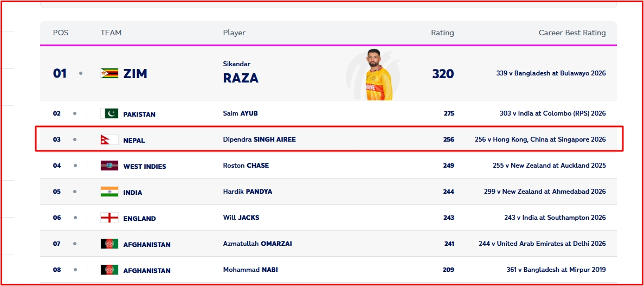
Task: Open Saim AYUB player name
Action: click(x=240, y=113)
